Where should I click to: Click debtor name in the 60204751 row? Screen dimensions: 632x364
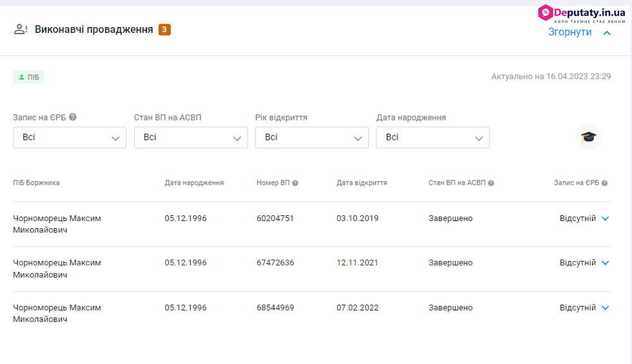point(57,224)
